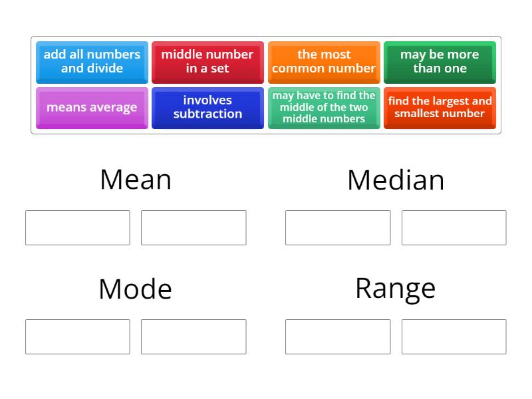Click the Range group heading
532x399 pixels.
(x=396, y=288)
